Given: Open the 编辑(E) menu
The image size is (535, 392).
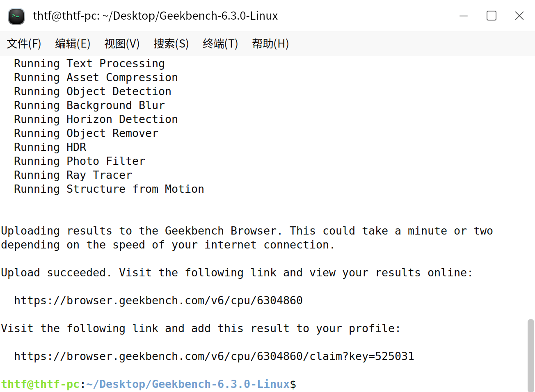Looking at the screenshot, I should point(73,43).
